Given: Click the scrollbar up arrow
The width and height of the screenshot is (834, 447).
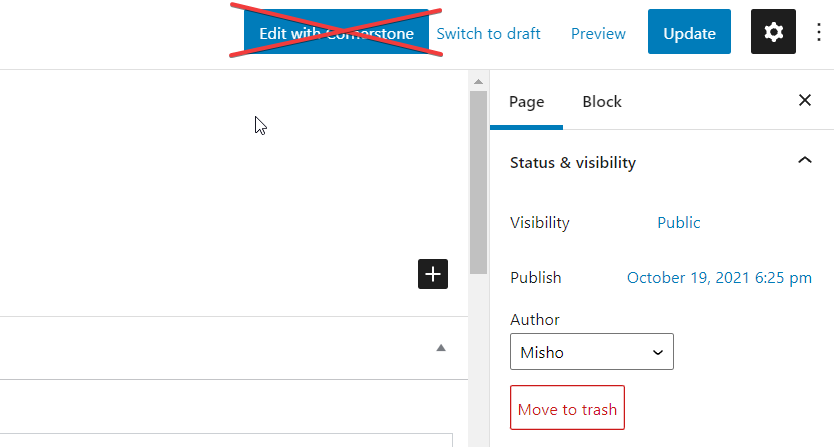Looking at the screenshot, I should pos(478,81).
